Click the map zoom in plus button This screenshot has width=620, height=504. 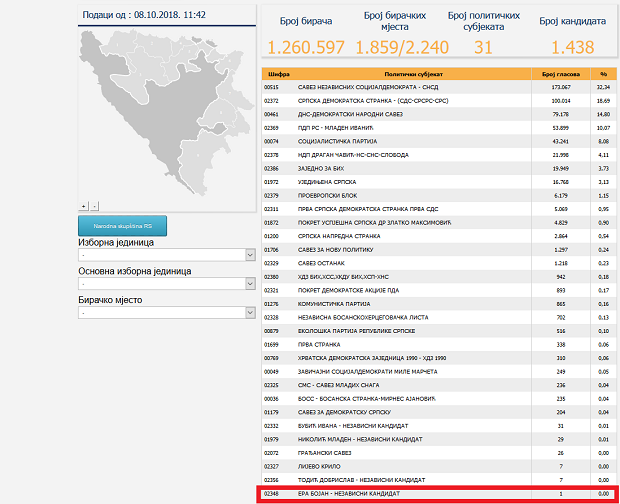point(83,205)
